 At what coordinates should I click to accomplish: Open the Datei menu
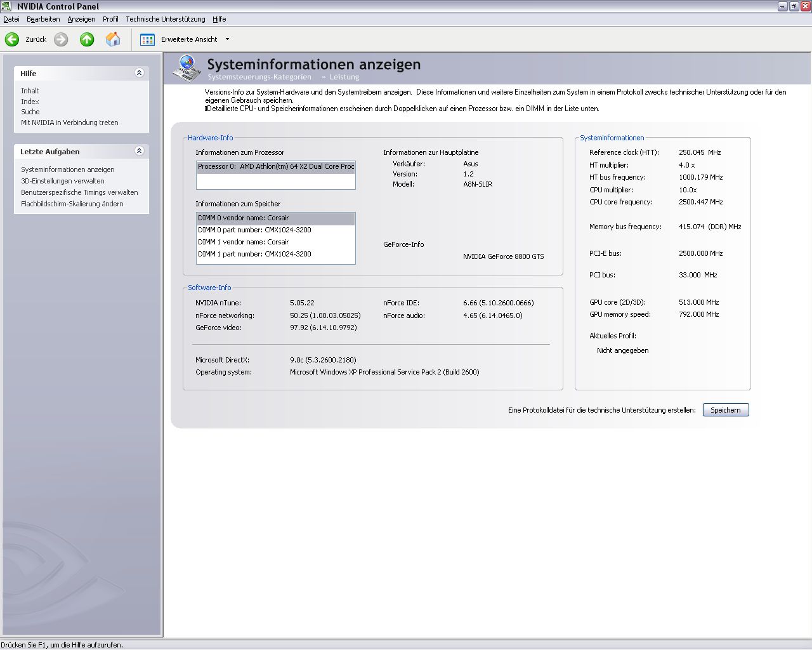pyautogui.click(x=11, y=19)
